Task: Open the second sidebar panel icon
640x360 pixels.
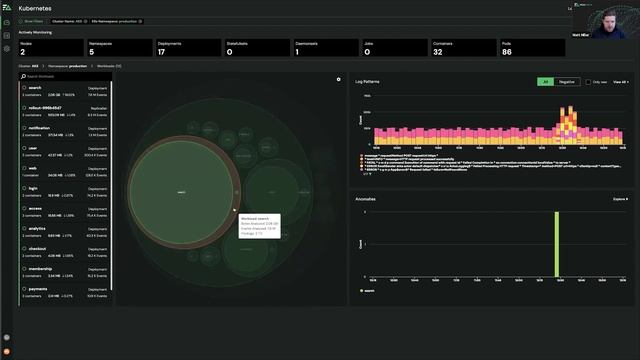Action: [x=7, y=36]
